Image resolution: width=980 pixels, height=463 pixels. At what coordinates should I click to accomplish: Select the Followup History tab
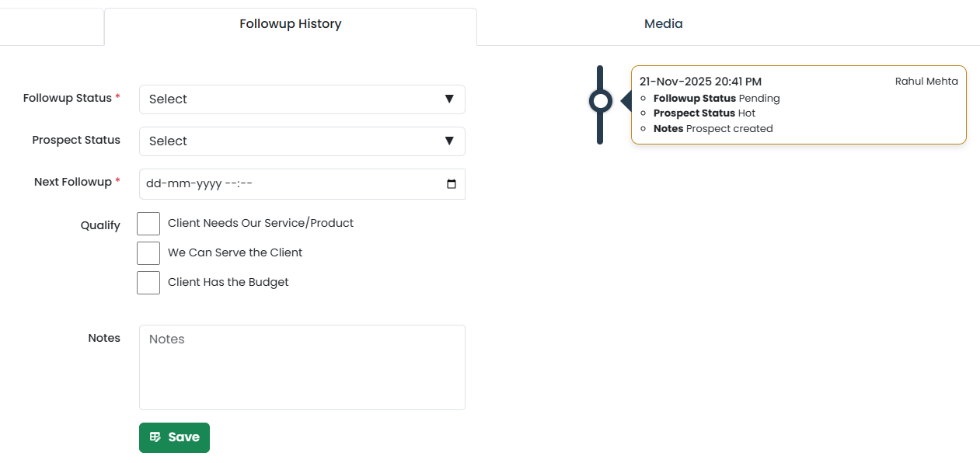coord(290,24)
